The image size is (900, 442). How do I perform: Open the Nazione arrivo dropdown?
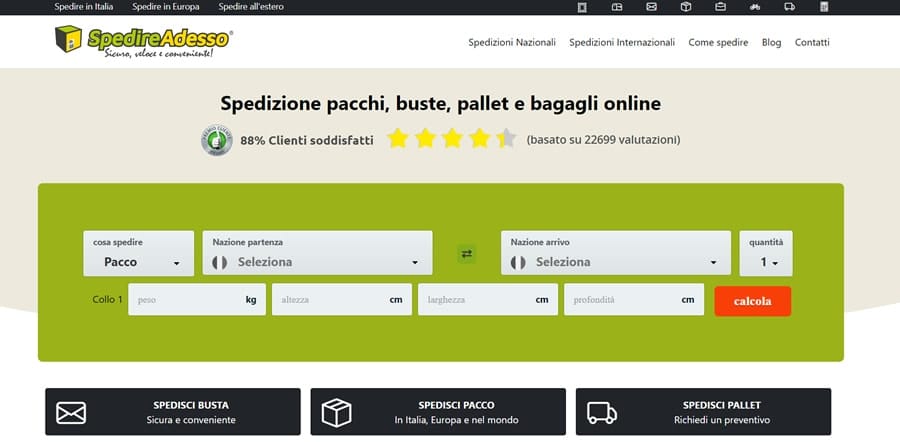[616, 253]
